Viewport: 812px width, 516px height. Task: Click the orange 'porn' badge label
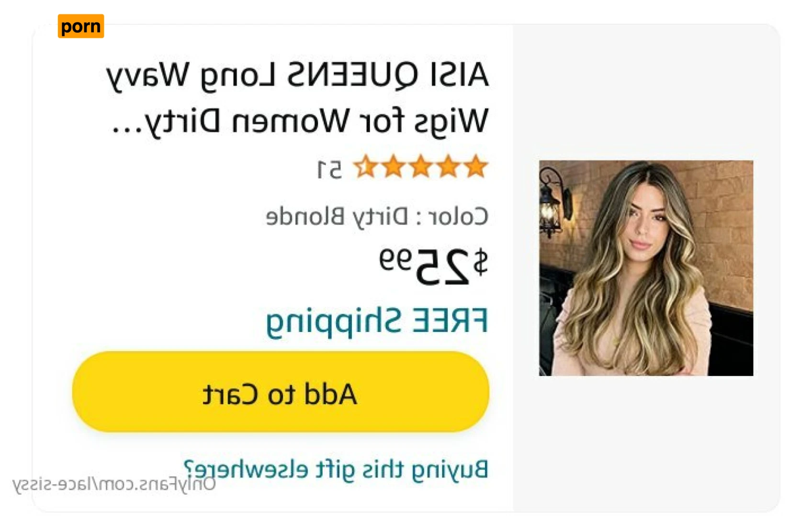(x=81, y=26)
